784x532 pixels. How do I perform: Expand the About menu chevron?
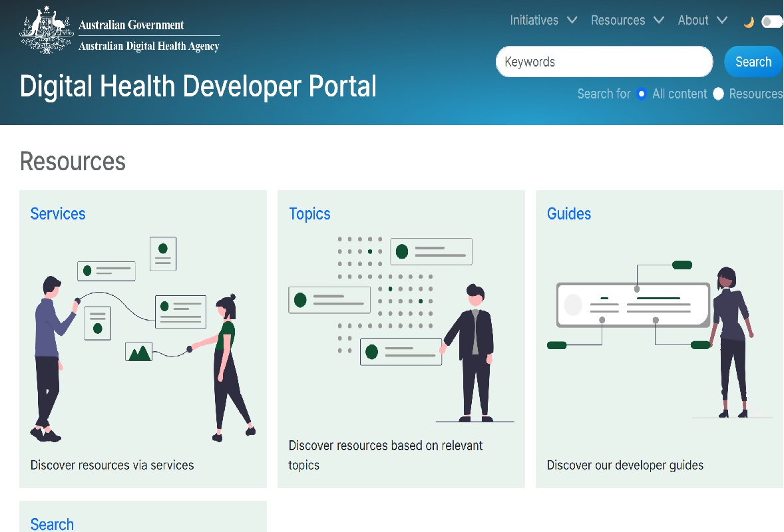point(722,21)
